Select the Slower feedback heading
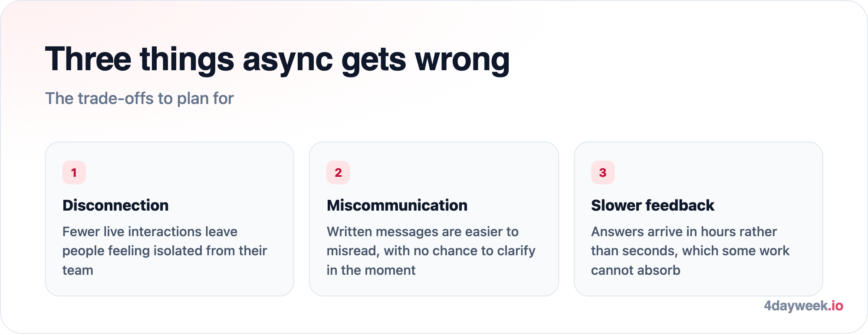 click(652, 205)
